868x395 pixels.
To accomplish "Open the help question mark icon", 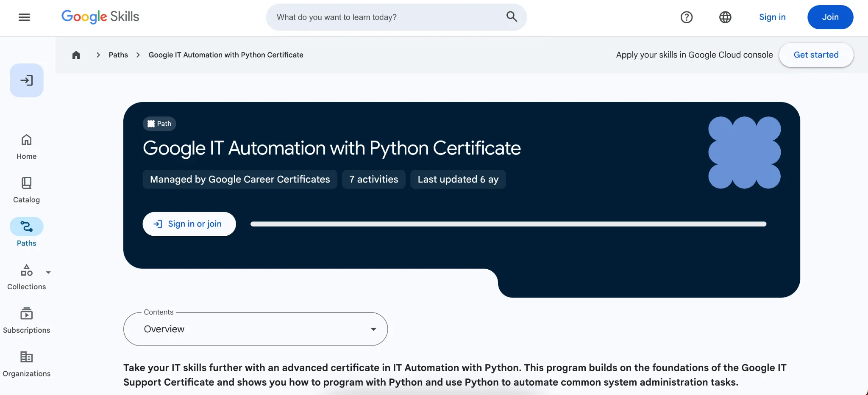I will (x=686, y=17).
